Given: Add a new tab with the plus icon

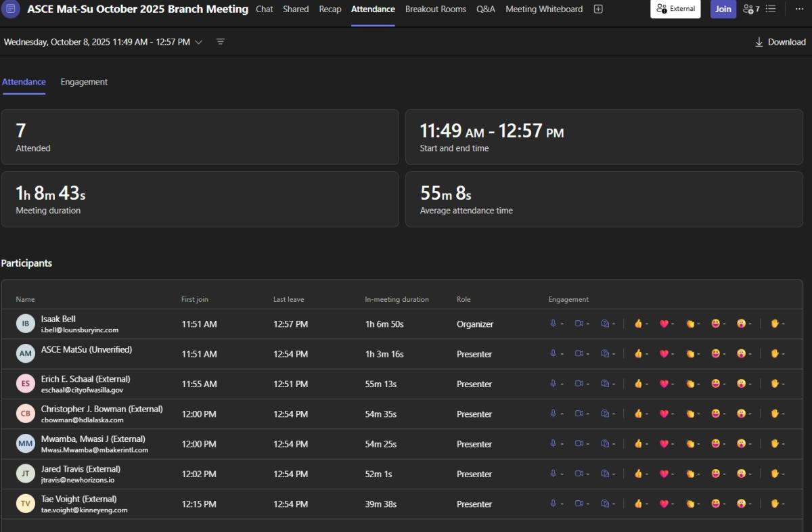Looking at the screenshot, I should [x=598, y=9].
